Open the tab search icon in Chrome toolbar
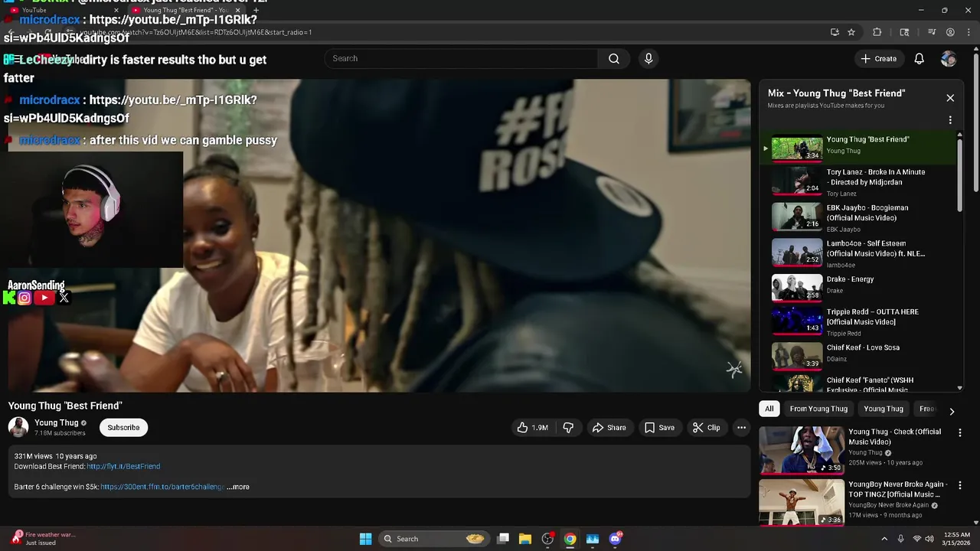The height and width of the screenshot is (551, 980). (904, 32)
